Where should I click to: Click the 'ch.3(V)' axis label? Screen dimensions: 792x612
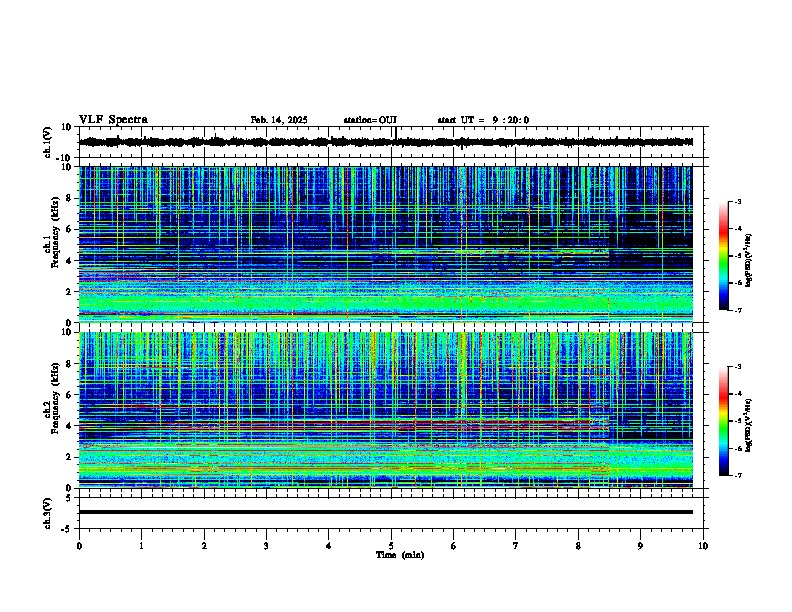[48, 513]
